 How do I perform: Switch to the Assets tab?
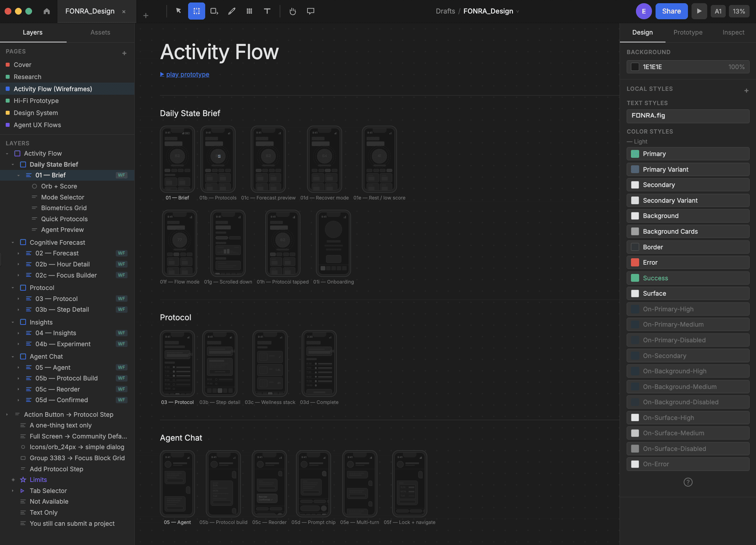(100, 32)
